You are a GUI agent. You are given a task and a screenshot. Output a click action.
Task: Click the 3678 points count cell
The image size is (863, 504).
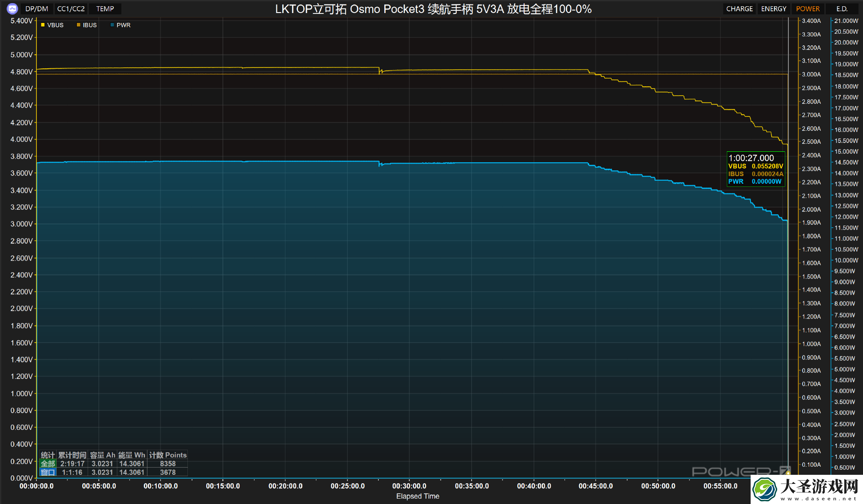(x=168, y=472)
